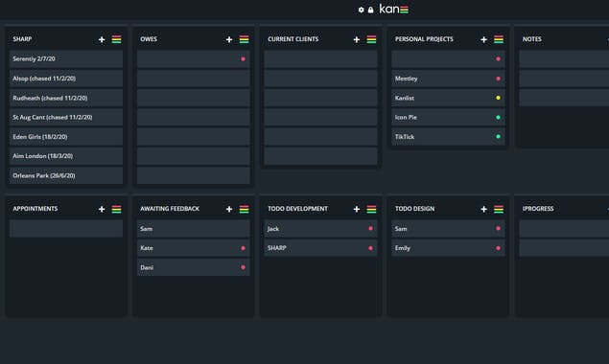The image size is (609, 364).
Task: Click red dot on Dani card
Action: pos(244,267)
